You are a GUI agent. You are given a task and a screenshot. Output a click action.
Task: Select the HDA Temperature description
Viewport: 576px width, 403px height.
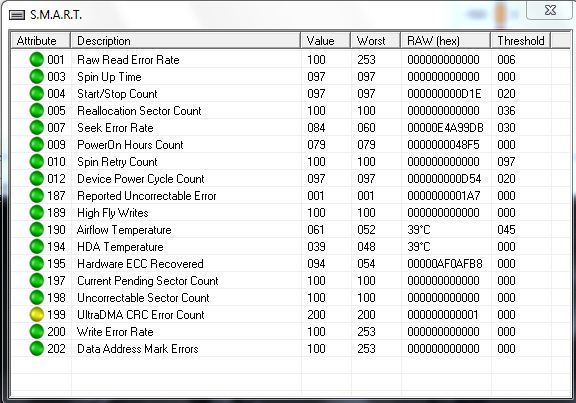(x=120, y=247)
